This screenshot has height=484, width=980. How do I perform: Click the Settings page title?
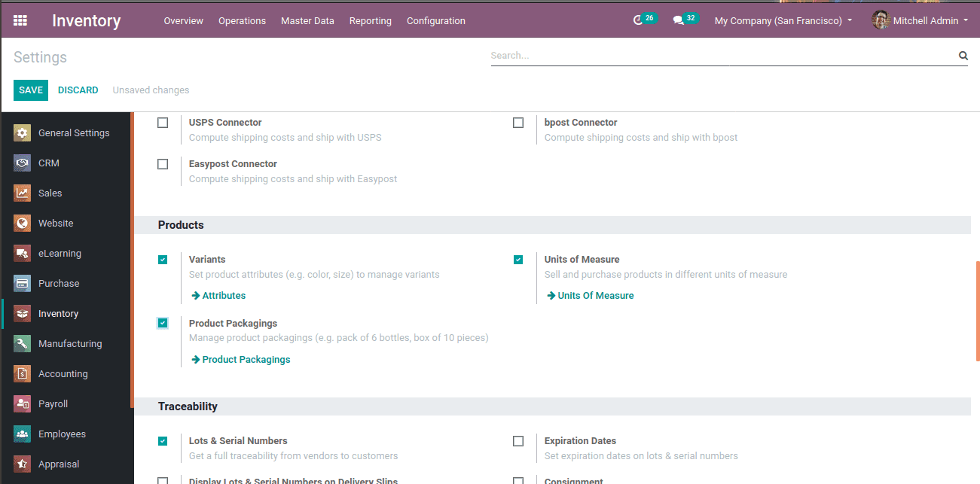click(40, 57)
